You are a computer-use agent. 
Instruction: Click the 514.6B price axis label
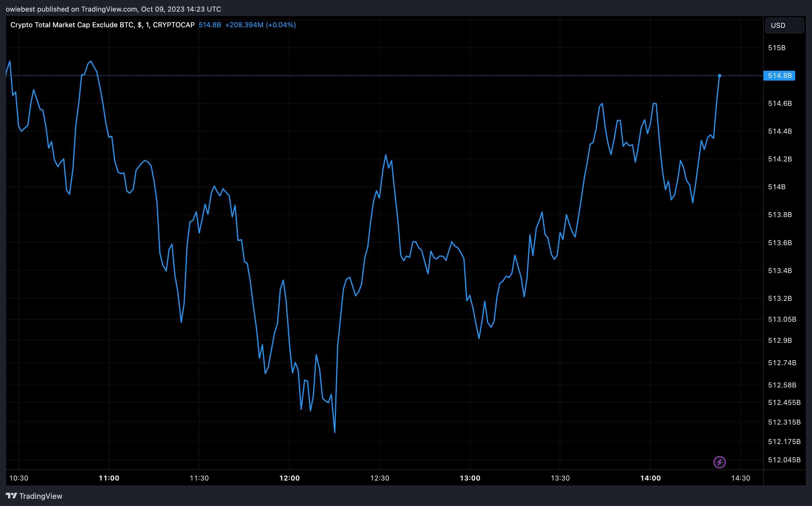coord(780,103)
